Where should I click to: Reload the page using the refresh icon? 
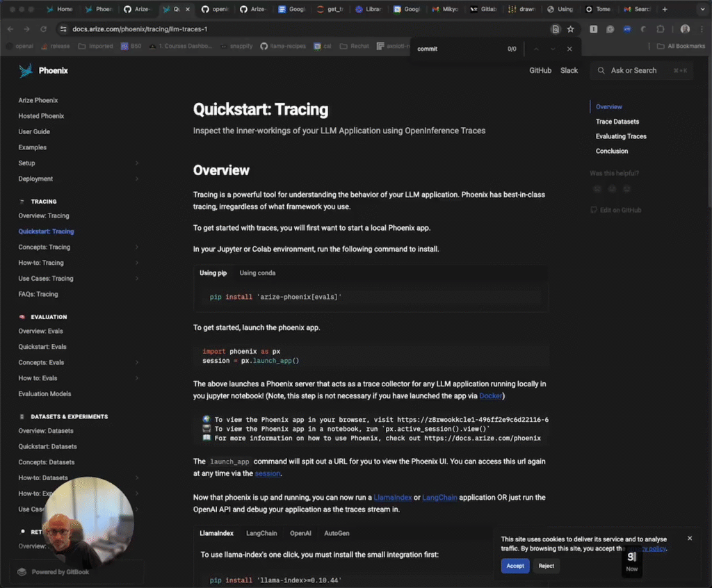coord(43,29)
